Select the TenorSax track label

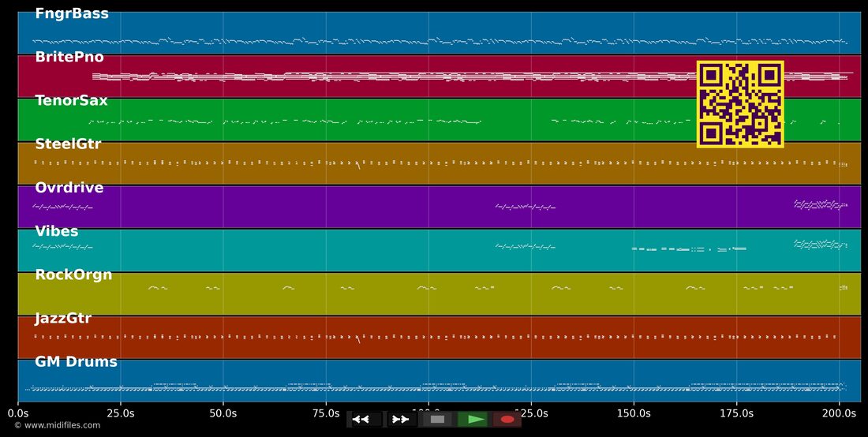coord(71,101)
